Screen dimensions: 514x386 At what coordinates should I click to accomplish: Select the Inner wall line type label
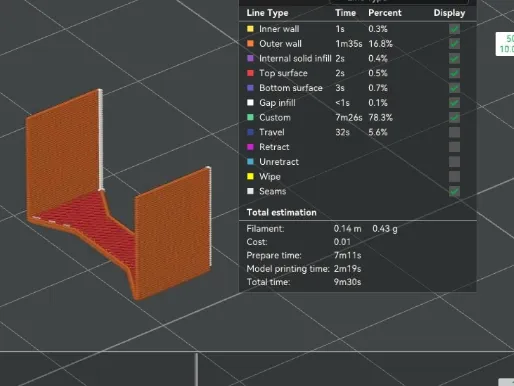(279, 29)
